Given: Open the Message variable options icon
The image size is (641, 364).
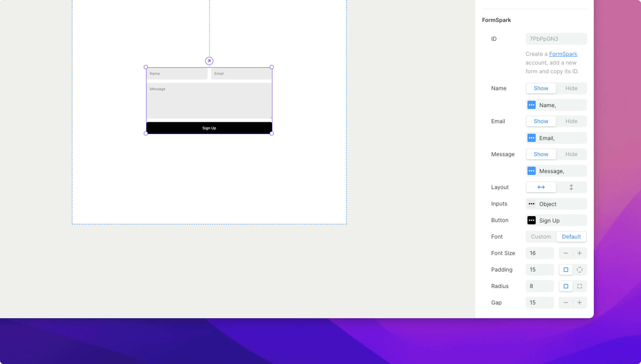Looking at the screenshot, I should pos(532,171).
